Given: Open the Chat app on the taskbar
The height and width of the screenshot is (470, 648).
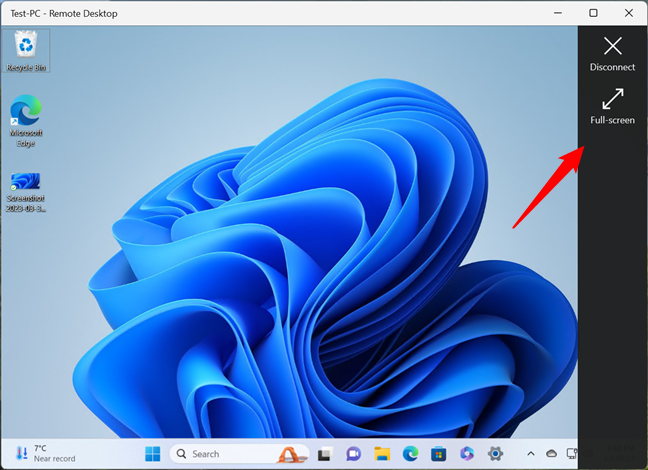Looking at the screenshot, I should click(x=353, y=454).
